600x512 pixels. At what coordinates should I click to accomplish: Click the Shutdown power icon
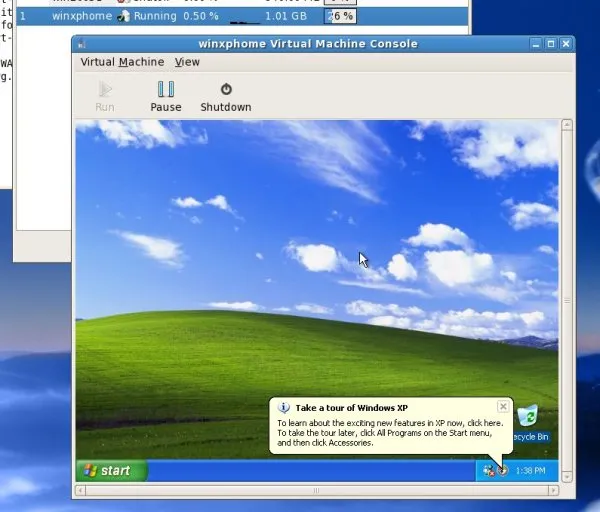coord(226,89)
